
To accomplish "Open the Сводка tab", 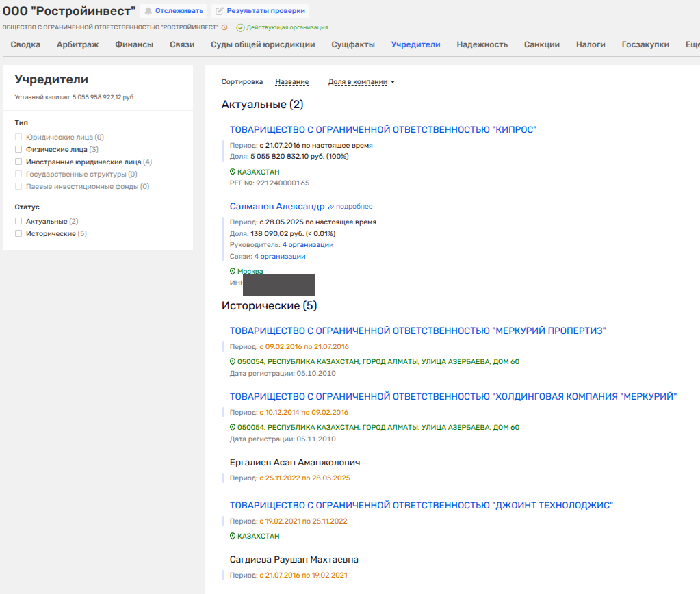I will tap(25, 44).
